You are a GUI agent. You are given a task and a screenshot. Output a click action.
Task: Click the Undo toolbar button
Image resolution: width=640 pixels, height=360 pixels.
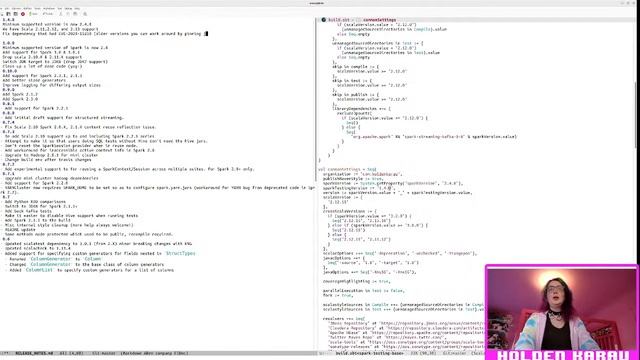[48, 14]
